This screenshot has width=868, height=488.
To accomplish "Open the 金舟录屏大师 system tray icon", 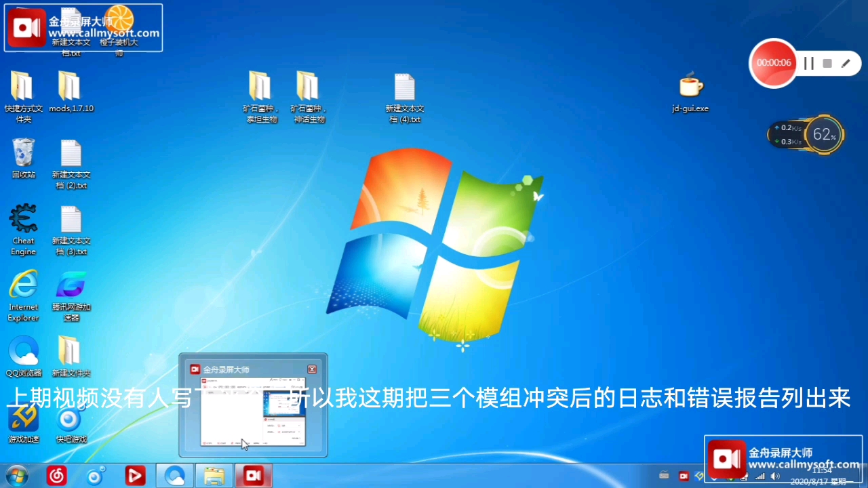I will point(683,476).
